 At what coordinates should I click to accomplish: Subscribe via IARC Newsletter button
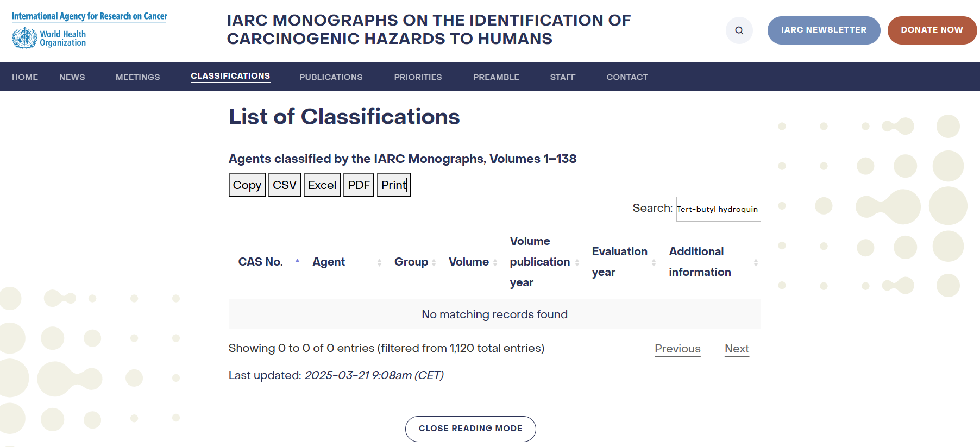tap(824, 30)
